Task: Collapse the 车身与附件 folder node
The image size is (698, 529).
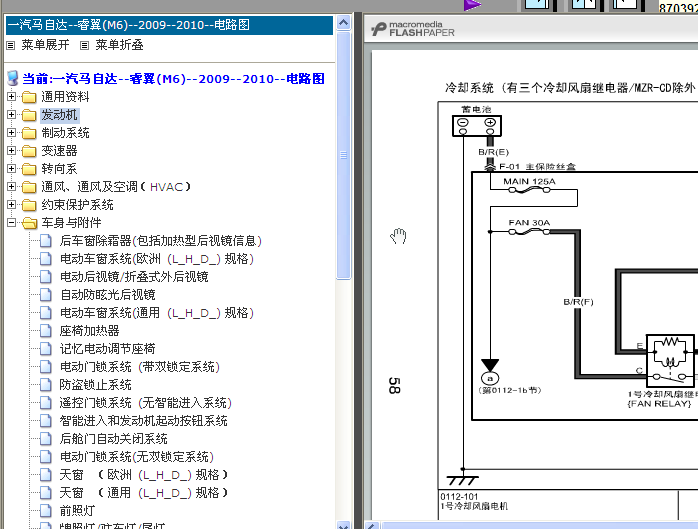Action: pyautogui.click(x=12, y=222)
